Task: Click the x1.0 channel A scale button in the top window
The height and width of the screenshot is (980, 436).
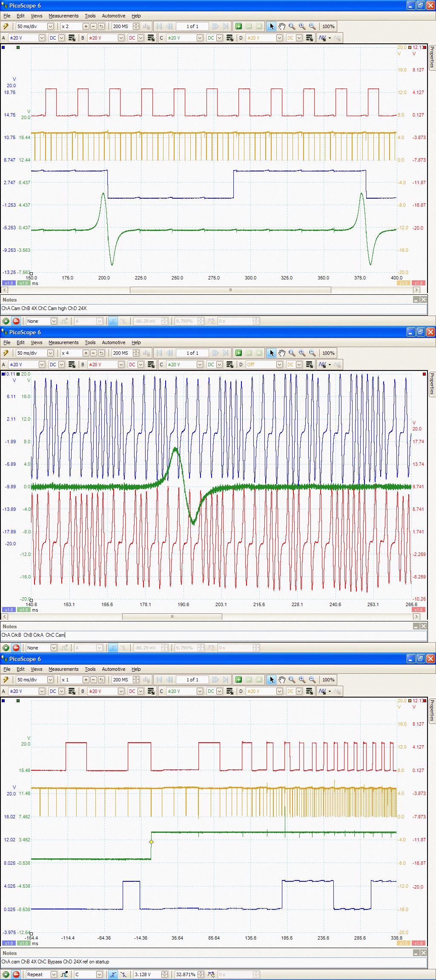Action: click(x=9, y=283)
